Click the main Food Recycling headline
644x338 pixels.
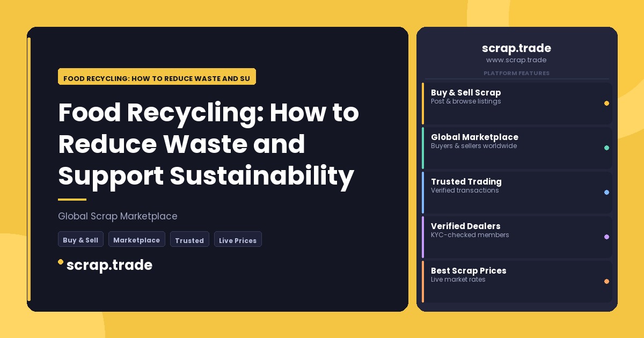coord(208,144)
